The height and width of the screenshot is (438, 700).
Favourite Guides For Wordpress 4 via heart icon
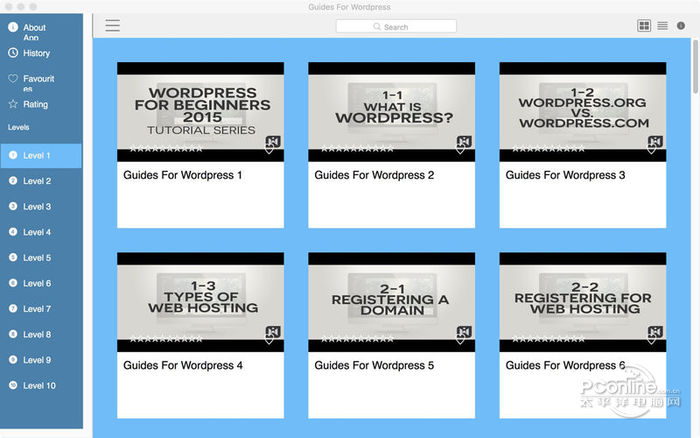tap(269, 341)
